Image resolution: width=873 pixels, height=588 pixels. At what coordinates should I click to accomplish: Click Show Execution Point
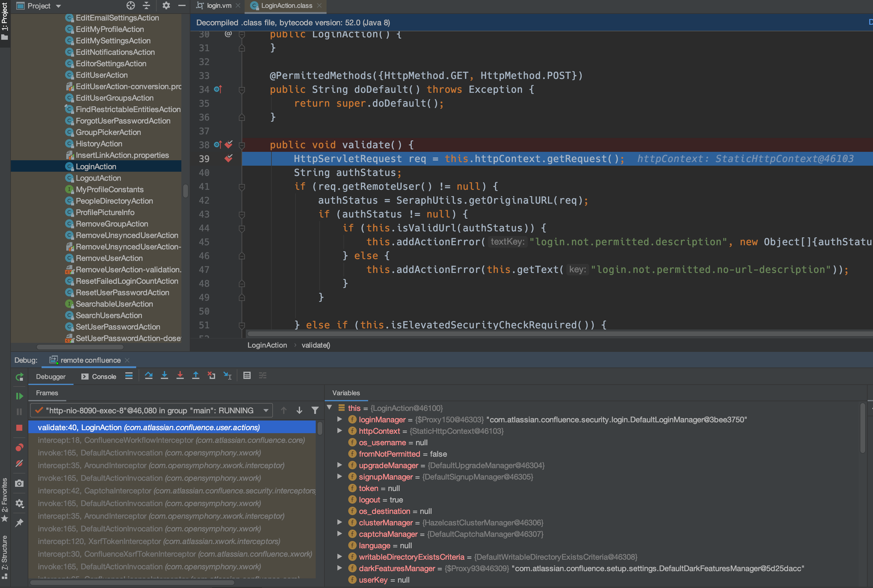point(129,376)
